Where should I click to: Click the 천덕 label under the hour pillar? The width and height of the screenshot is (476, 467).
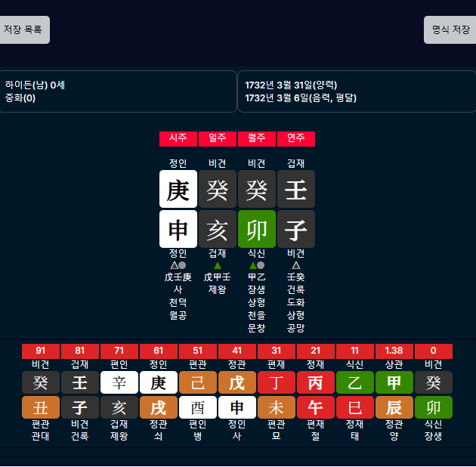178,303
